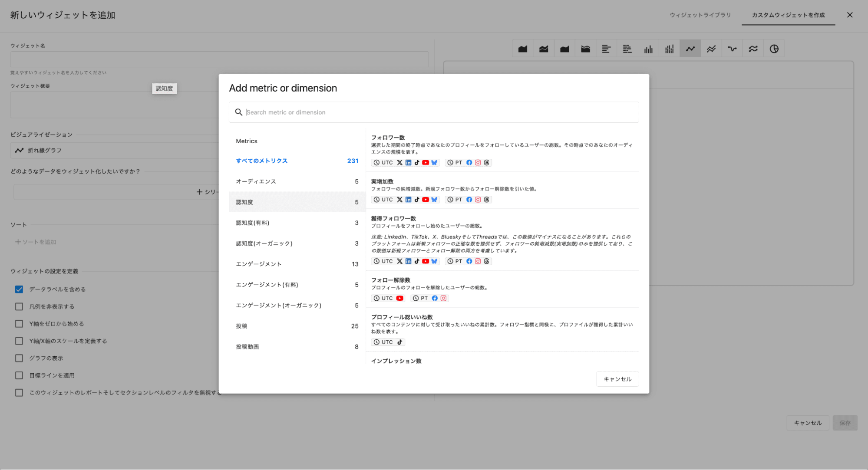Check Y軸をゼロから始める option
This screenshot has width=868, height=470.
(19, 324)
